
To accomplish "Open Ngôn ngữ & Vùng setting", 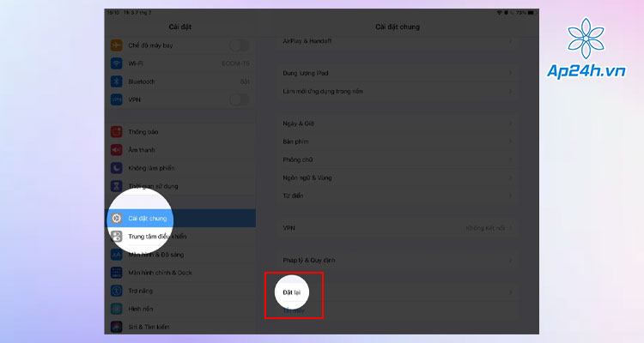I will [398, 178].
